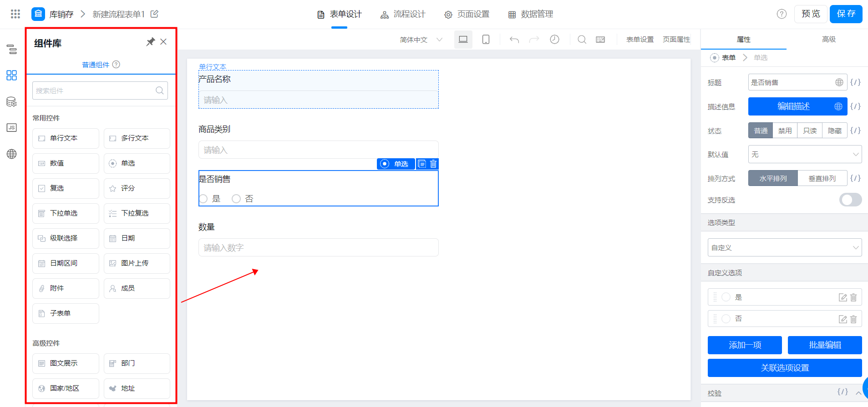Pick the 图文展示 advanced component
Screen dimensions: 868x407
click(x=66, y=363)
